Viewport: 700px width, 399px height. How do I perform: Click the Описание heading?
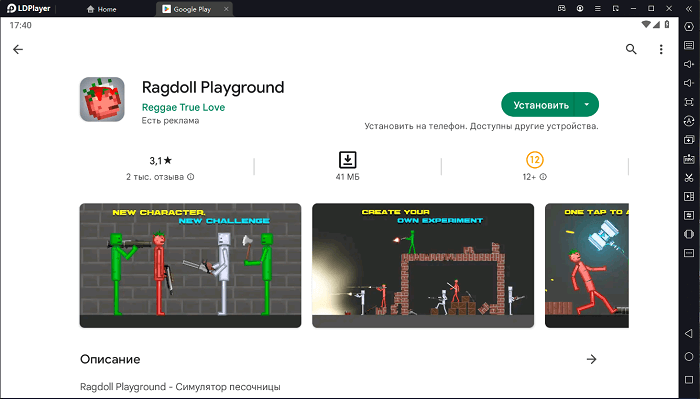tap(110, 359)
